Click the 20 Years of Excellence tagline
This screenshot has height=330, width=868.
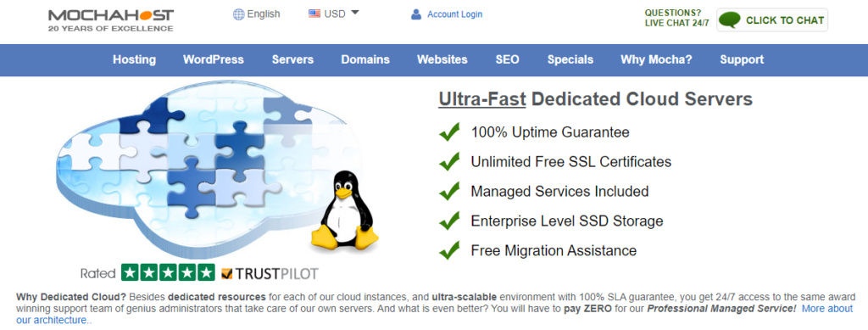(x=111, y=28)
